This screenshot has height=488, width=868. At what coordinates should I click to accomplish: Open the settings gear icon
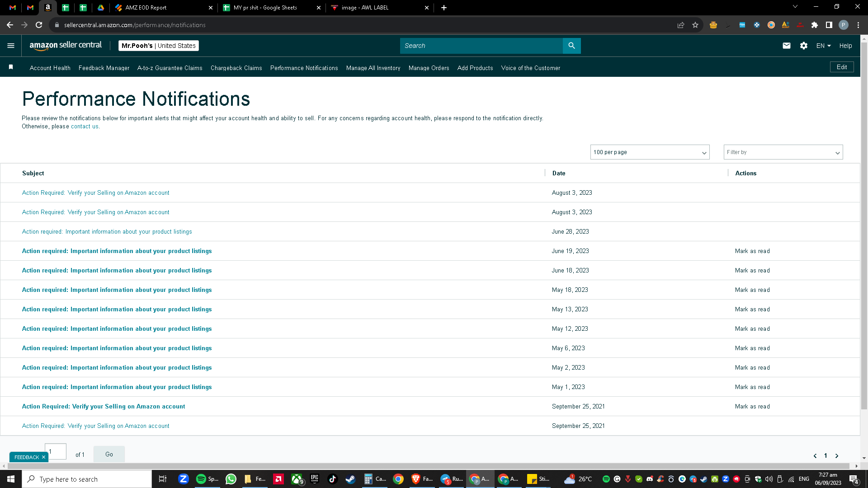tap(804, 46)
